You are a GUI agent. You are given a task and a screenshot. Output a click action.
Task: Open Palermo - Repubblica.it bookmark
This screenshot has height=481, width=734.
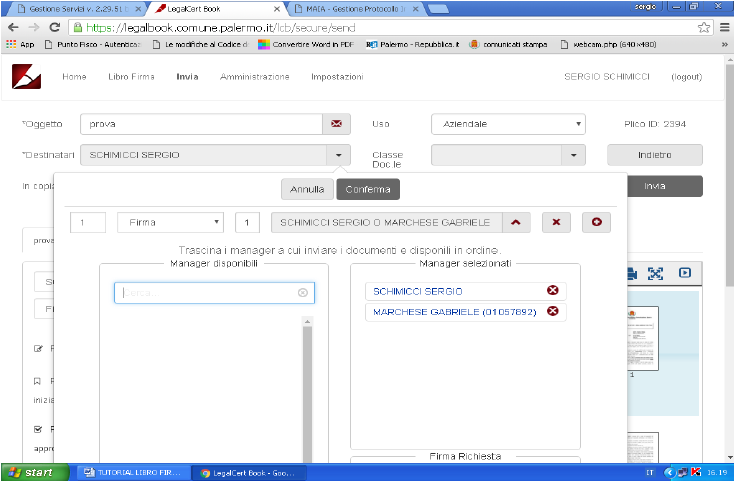(x=412, y=44)
